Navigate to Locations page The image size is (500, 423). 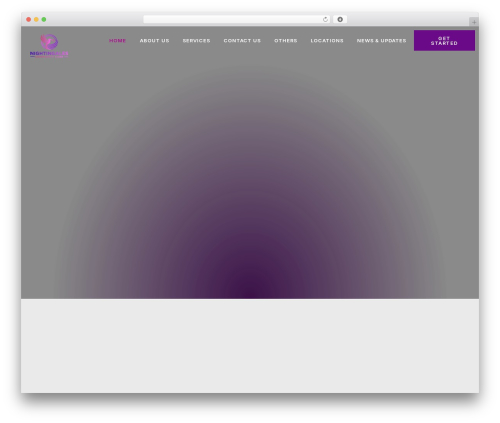click(327, 41)
